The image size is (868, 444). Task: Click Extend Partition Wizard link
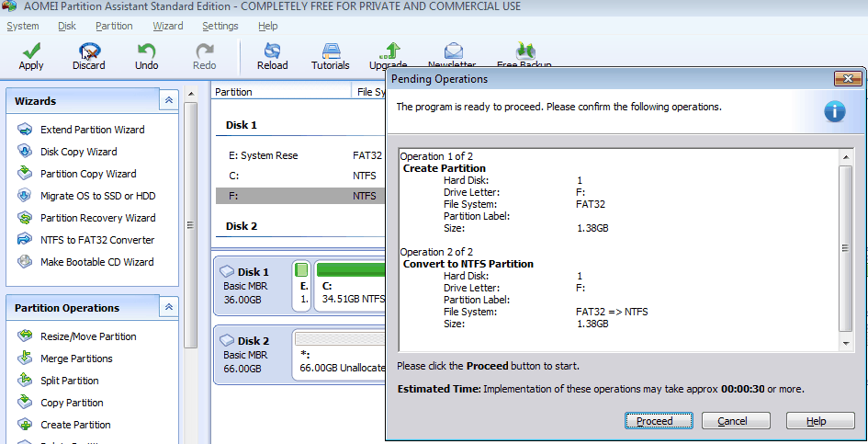(93, 130)
